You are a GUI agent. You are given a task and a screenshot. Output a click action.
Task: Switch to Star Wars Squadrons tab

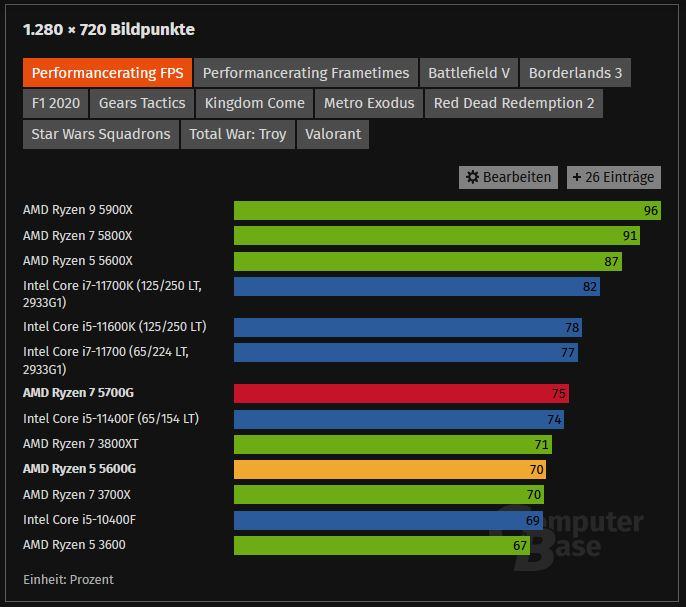(101, 134)
